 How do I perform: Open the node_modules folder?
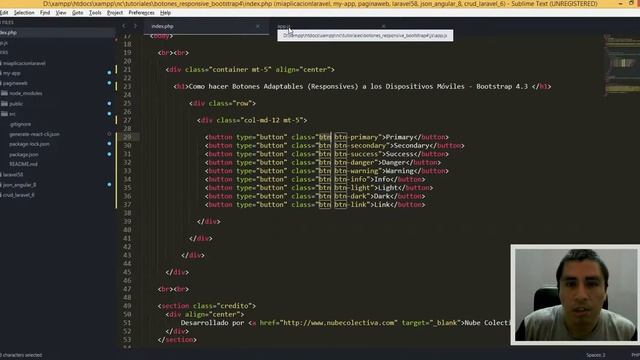(26, 93)
